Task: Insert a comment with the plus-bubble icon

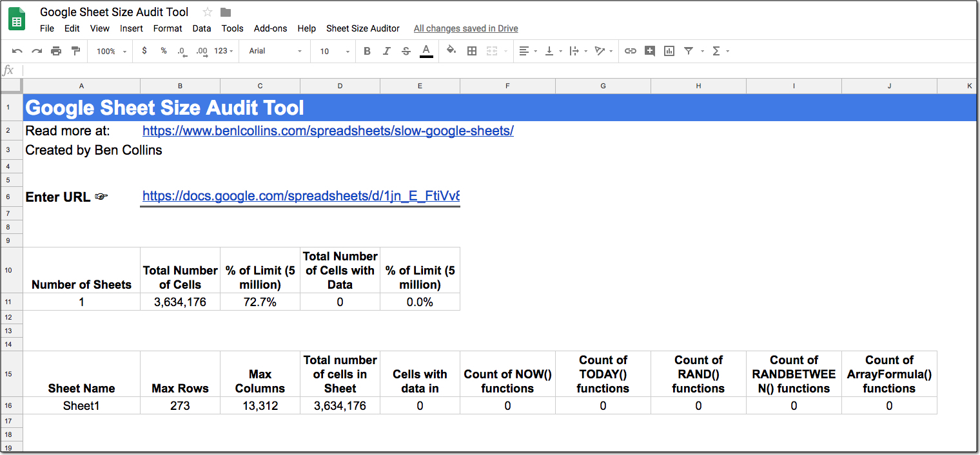Action: [x=650, y=51]
